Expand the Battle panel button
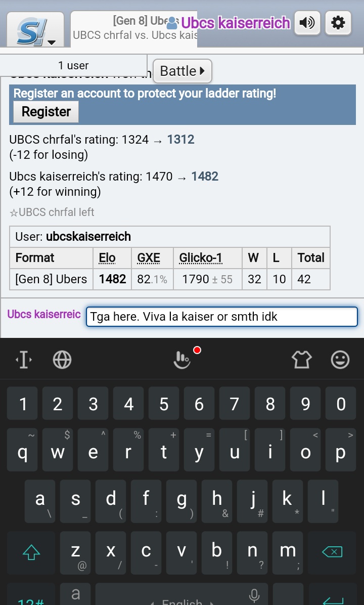Viewport: 364px width, 605px height. point(183,71)
